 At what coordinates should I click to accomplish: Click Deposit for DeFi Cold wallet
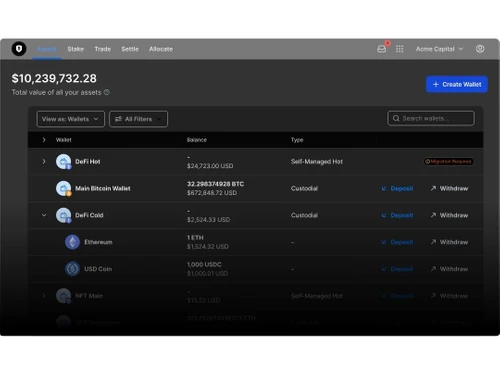point(397,215)
